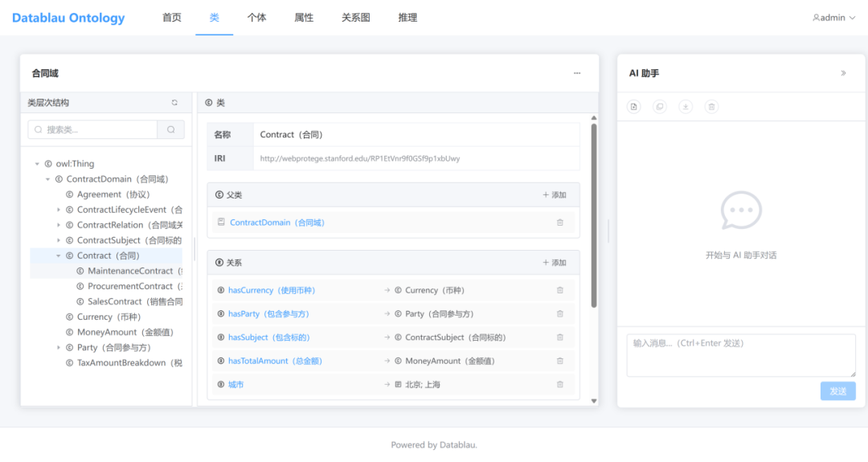This screenshot has height=462, width=868.
Task: Open the 推理 navigation tab
Action: coord(407,18)
